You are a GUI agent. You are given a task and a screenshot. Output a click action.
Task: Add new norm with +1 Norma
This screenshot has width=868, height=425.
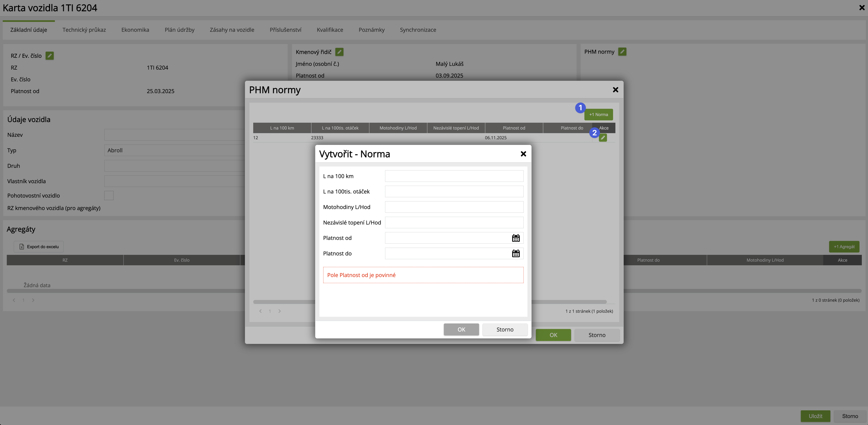598,115
